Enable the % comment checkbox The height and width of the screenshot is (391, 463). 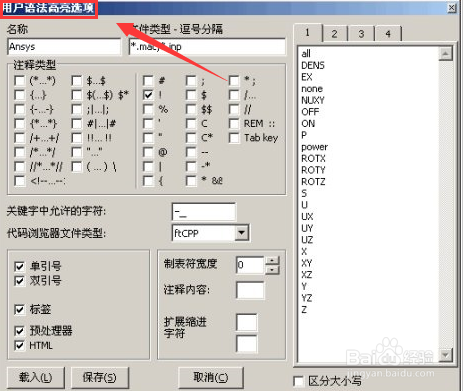(x=148, y=109)
